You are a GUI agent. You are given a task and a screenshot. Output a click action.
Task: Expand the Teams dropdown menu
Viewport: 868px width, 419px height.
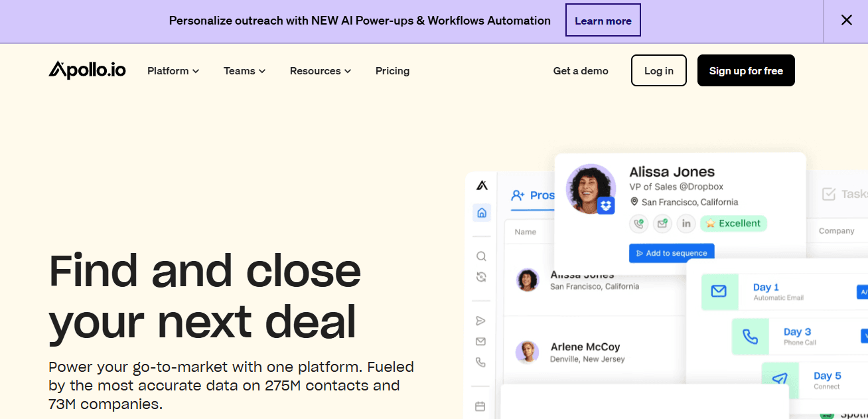(x=244, y=70)
